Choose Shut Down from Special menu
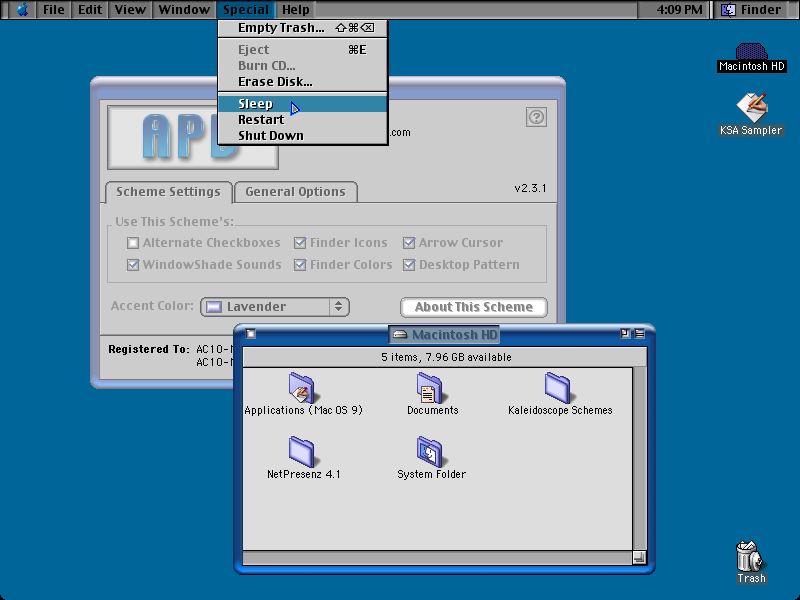This screenshot has height=600, width=800. coord(303,135)
